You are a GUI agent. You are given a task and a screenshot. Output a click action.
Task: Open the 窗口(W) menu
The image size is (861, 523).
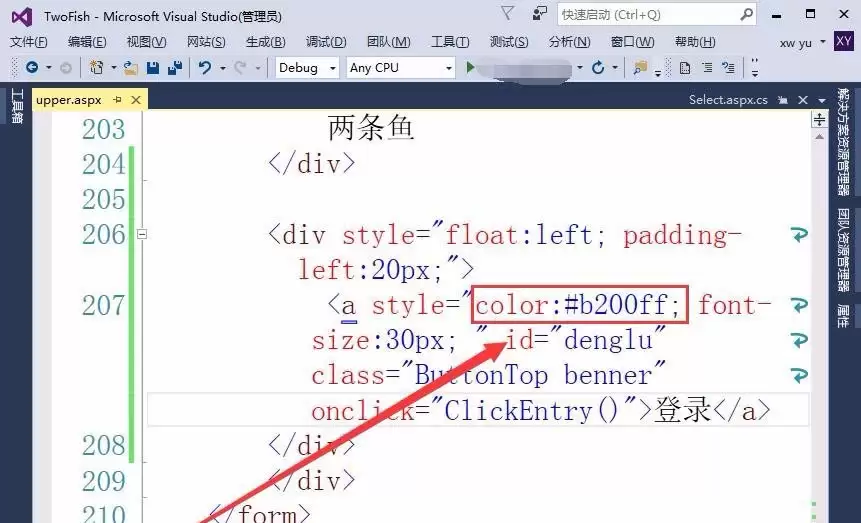(x=633, y=42)
